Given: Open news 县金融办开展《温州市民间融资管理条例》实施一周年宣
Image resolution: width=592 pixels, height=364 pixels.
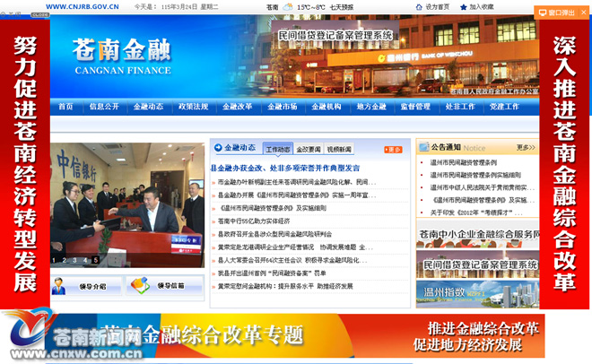Looking at the screenshot, I should pyautogui.click(x=297, y=195).
